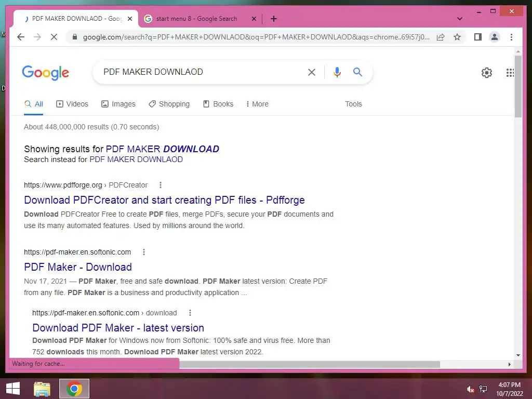This screenshot has height=399, width=532.
Task: Switch to Images results
Action: pyautogui.click(x=118, y=104)
